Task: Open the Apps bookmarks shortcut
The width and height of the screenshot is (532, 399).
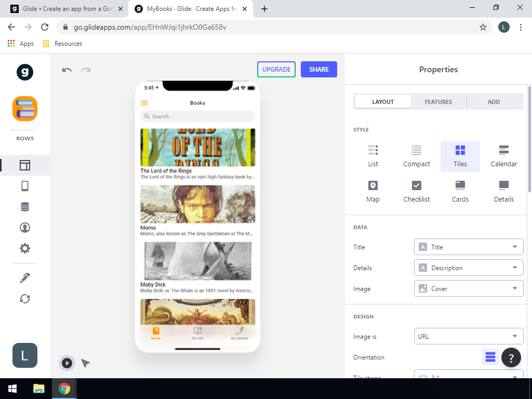Action: pyautogui.click(x=21, y=44)
